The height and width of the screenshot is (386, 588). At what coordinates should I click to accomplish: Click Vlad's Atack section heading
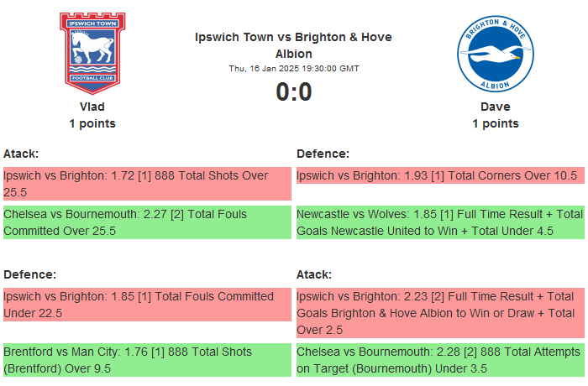(21, 154)
